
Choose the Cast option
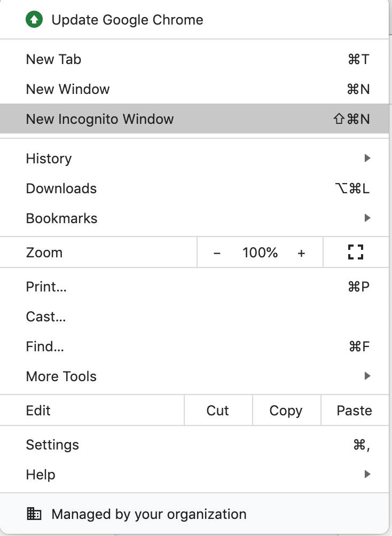(46, 317)
